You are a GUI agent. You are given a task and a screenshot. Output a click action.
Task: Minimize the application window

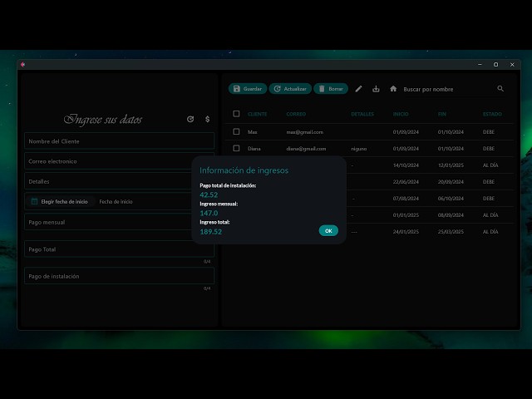click(x=480, y=65)
